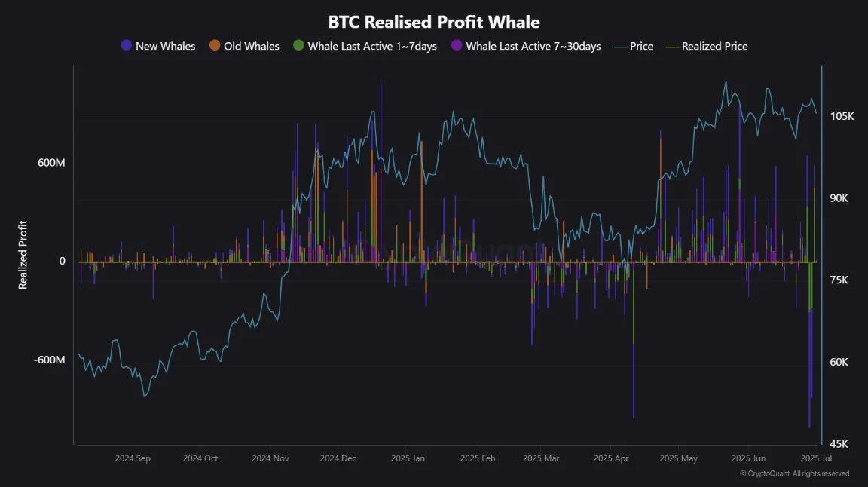Click the 600M y-axis tick label
The width and height of the screenshot is (868, 487).
51,163
